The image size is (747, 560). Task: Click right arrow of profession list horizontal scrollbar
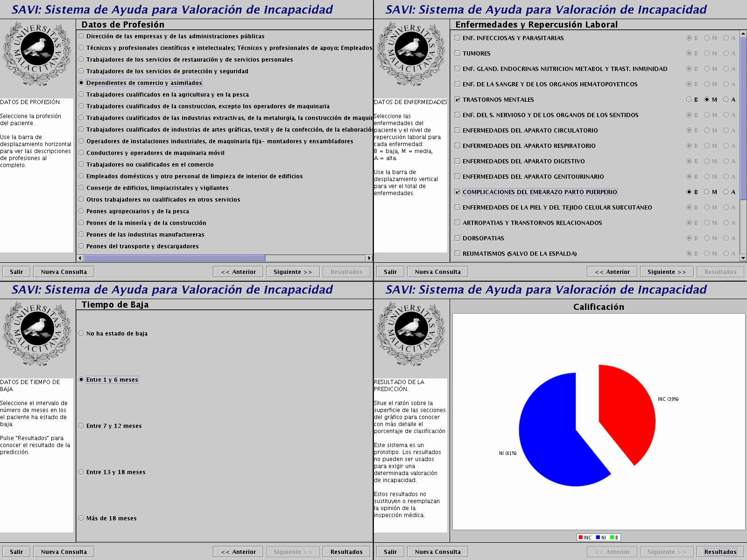pyautogui.click(x=369, y=258)
